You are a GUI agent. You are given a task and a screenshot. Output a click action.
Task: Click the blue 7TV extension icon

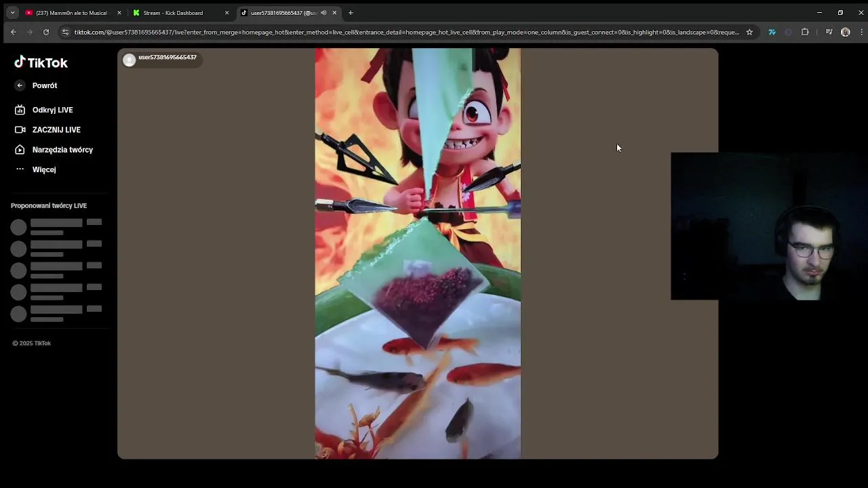tap(772, 32)
